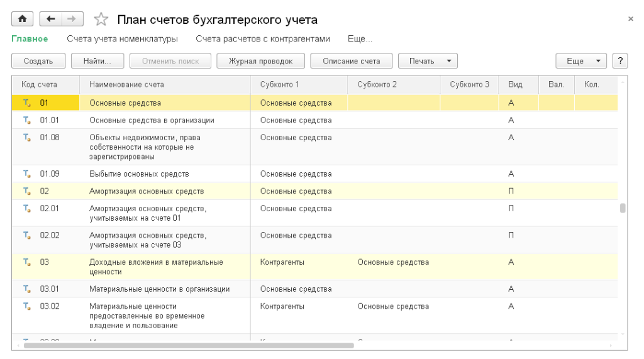Click the account icon for row 02
644x359 pixels.
click(x=27, y=191)
